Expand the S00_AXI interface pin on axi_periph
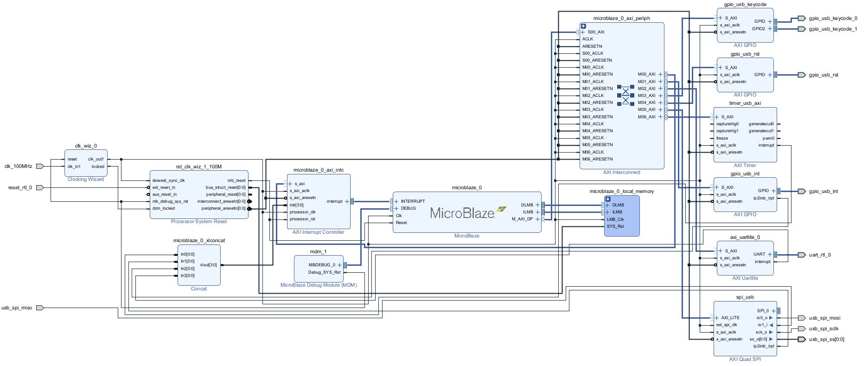This screenshot has height=366, width=868. (x=583, y=32)
